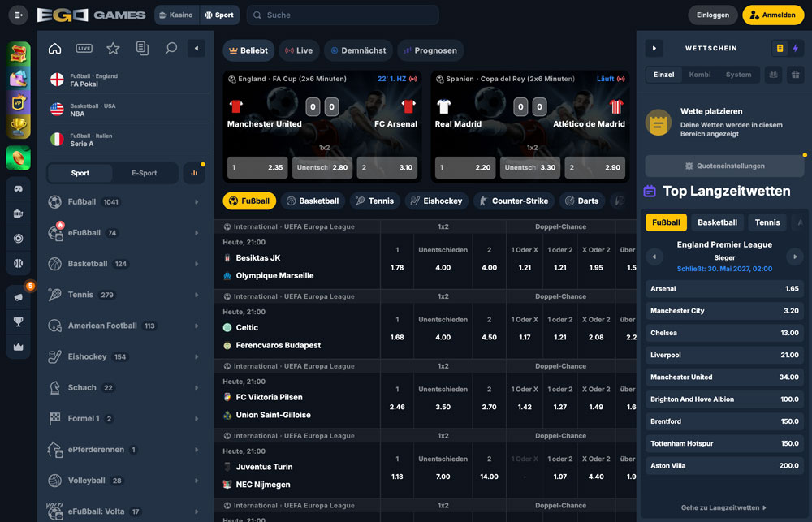Expand American Football category

point(124,326)
